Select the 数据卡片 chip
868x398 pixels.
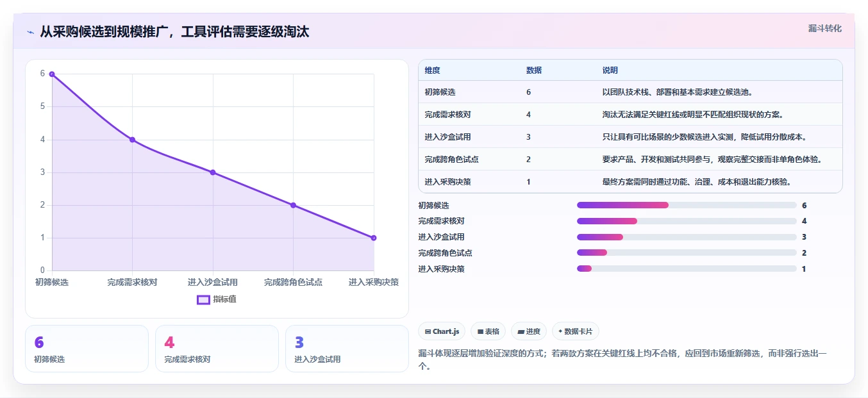tap(575, 331)
